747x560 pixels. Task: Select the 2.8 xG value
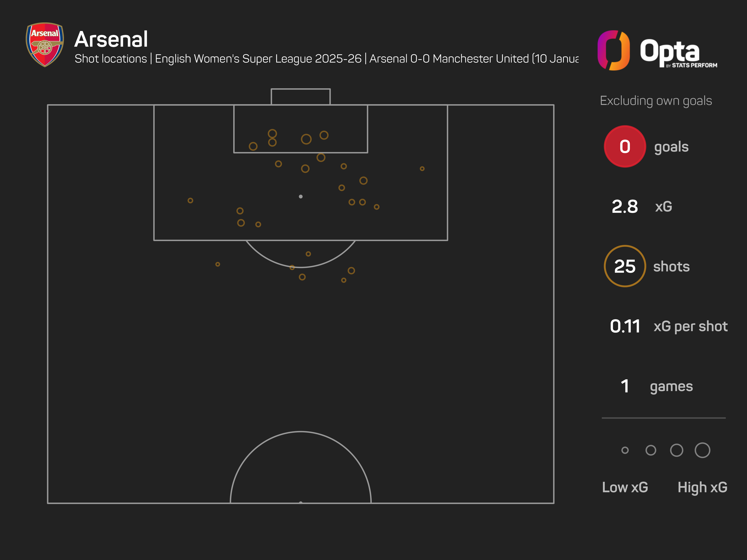pyautogui.click(x=625, y=207)
